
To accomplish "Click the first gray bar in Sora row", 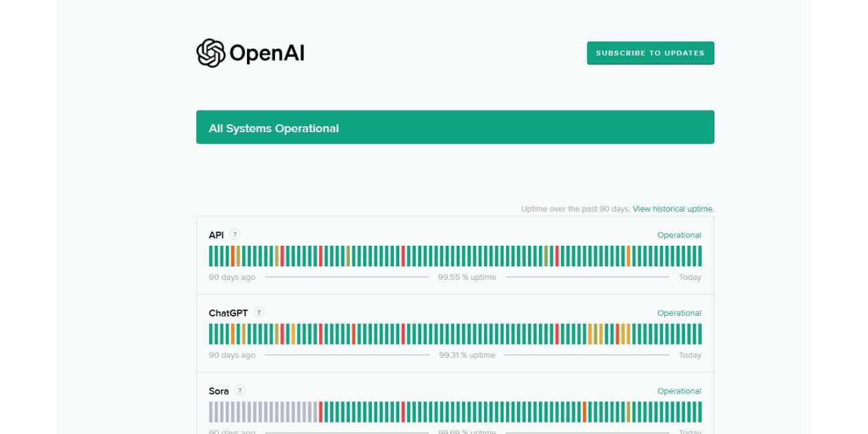I will tap(211, 412).
